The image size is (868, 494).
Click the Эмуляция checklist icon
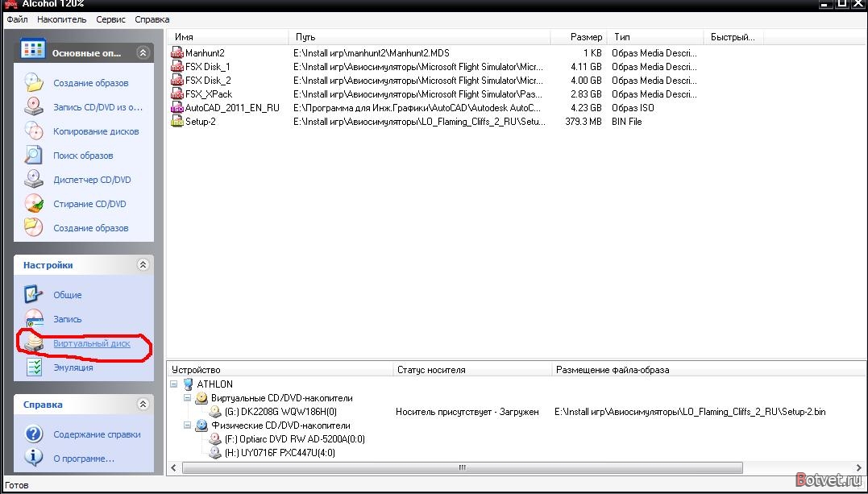34,367
